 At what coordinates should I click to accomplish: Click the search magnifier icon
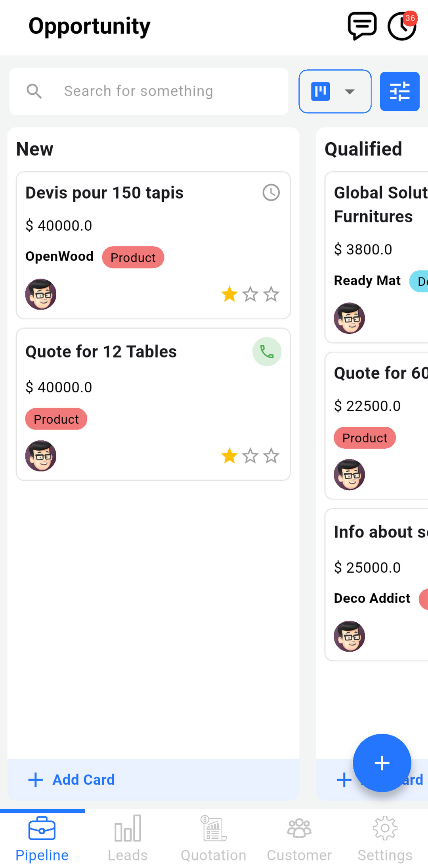point(34,91)
